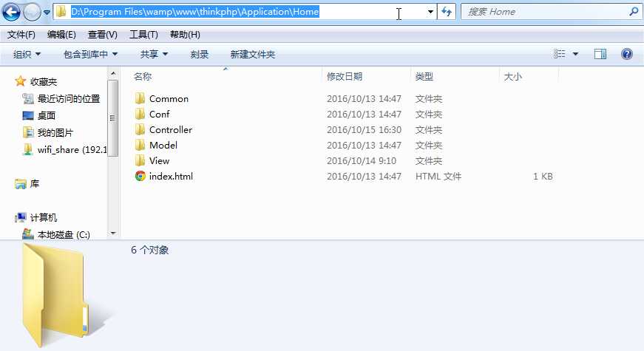Click the 2016/10/14 9:10 date cell
644x351 pixels.
(362, 161)
